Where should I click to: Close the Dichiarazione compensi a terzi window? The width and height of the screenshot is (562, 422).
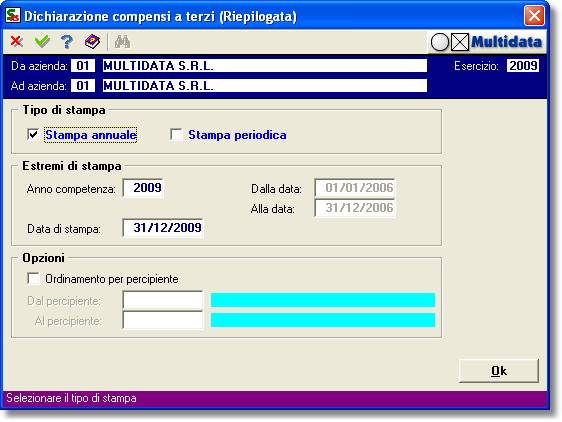pyautogui.click(x=534, y=16)
